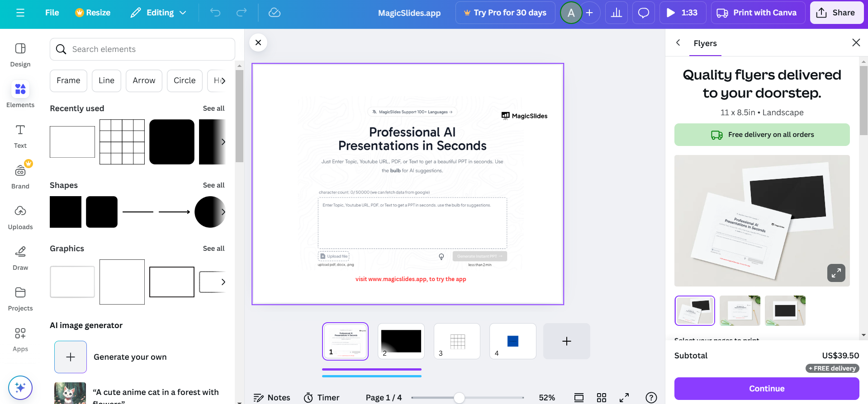Close the Flyers print panel
868x404 pixels.
[x=856, y=42]
